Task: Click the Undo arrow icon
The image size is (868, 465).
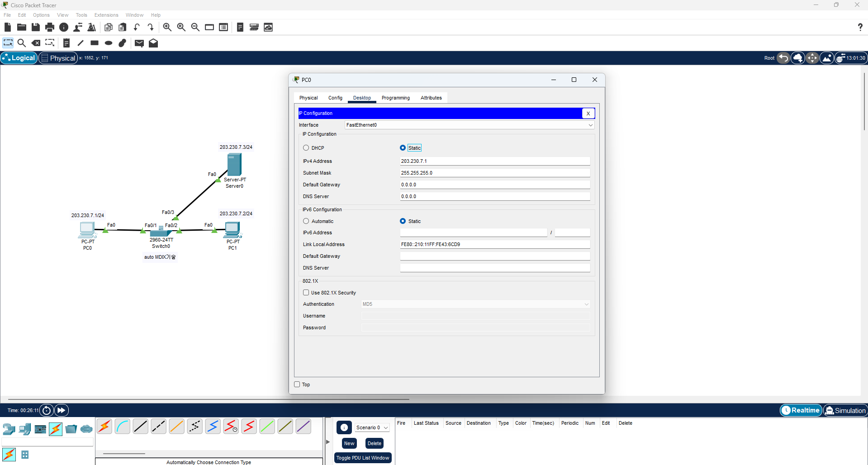Action: coord(137,27)
